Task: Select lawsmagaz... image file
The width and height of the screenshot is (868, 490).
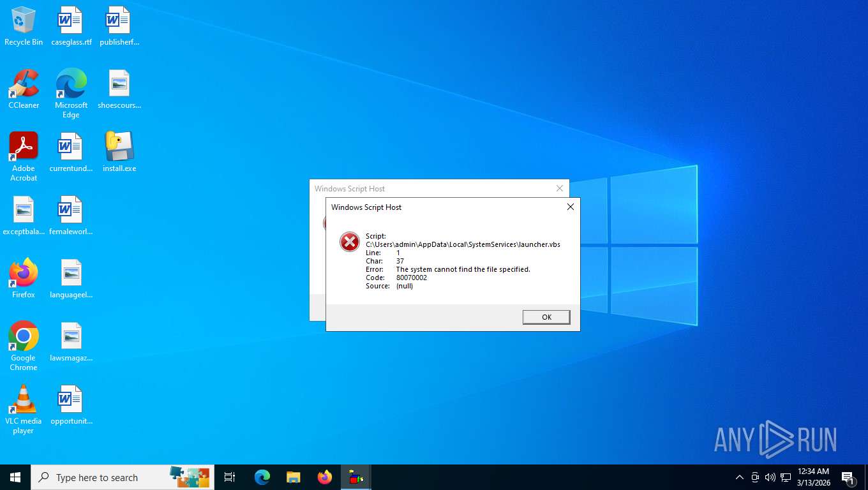Action: click(x=71, y=342)
